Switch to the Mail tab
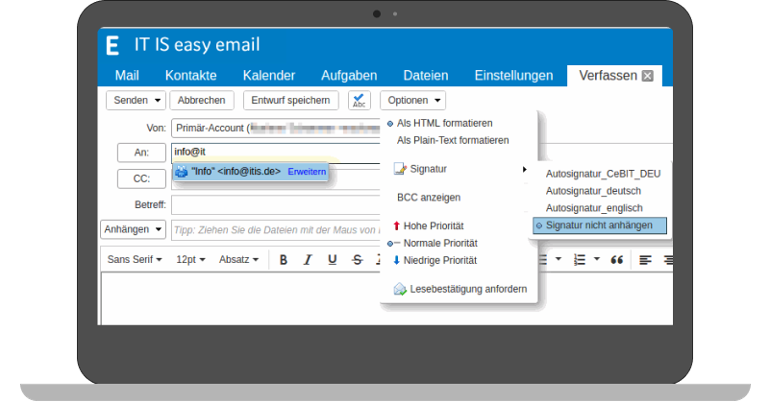The image size is (770, 402). coord(127,76)
